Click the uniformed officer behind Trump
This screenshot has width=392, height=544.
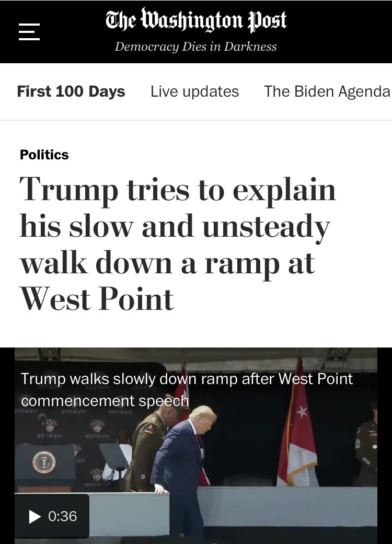tap(147, 444)
